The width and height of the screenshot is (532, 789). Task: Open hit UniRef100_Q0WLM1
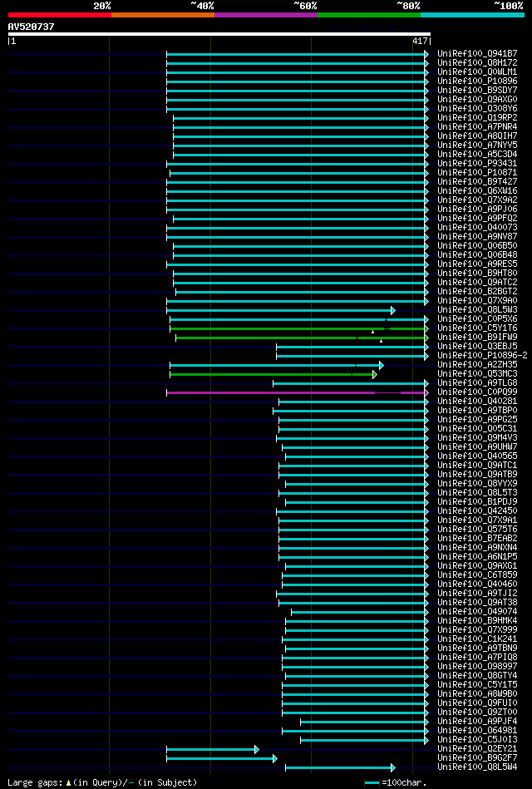[x=477, y=72]
